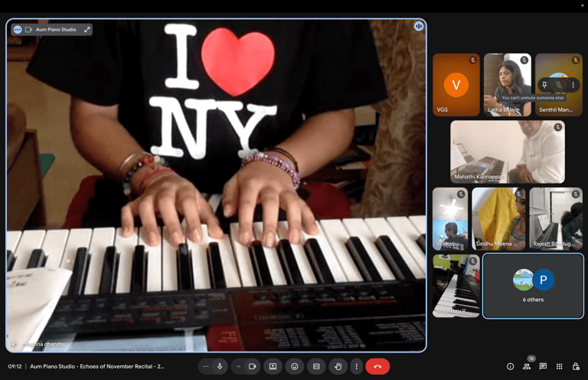The width and height of the screenshot is (588, 380).
Task: Select the Magathru participant piano tile
Action: pyautogui.click(x=456, y=286)
